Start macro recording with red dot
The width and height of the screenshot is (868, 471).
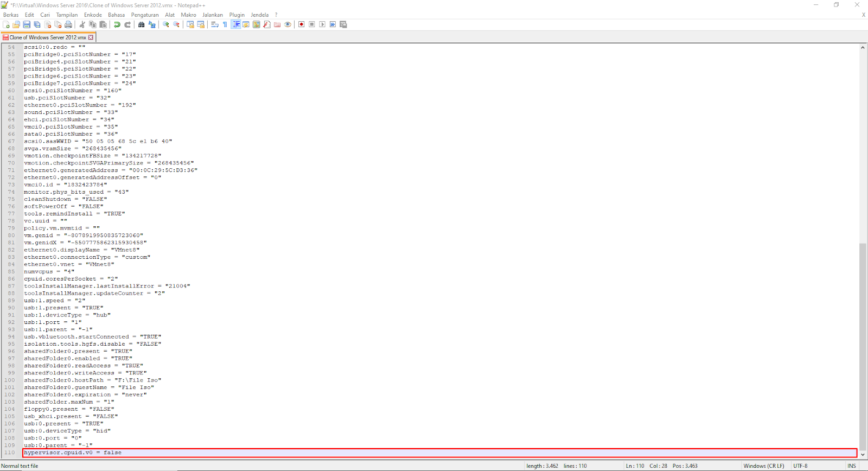[x=302, y=24]
